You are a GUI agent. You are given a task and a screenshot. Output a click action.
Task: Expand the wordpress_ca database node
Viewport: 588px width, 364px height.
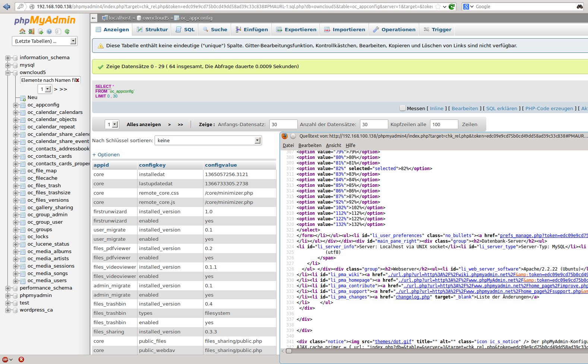click(8, 310)
